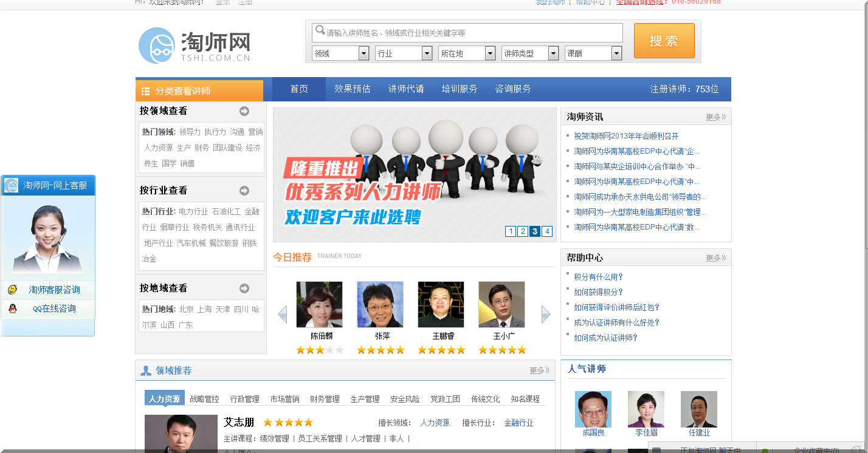Click previous arrow in 今日推荐 carousel
This screenshot has width=868, height=453.
coord(282,315)
